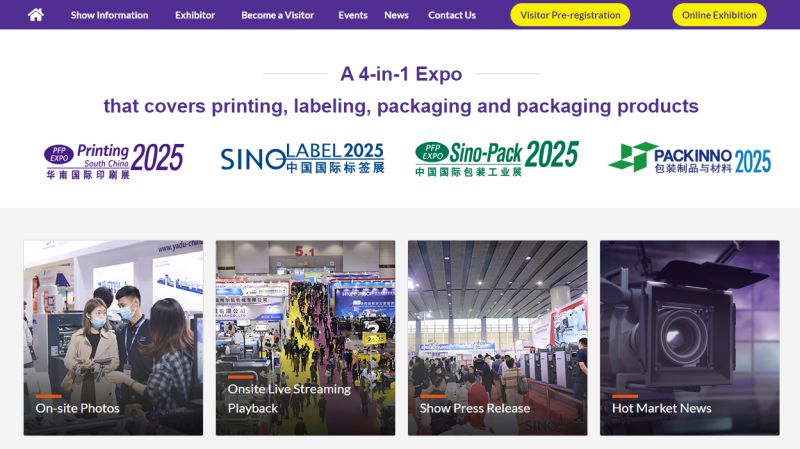The image size is (800, 449).
Task: Open the Hot Market News tile
Action: pos(690,338)
